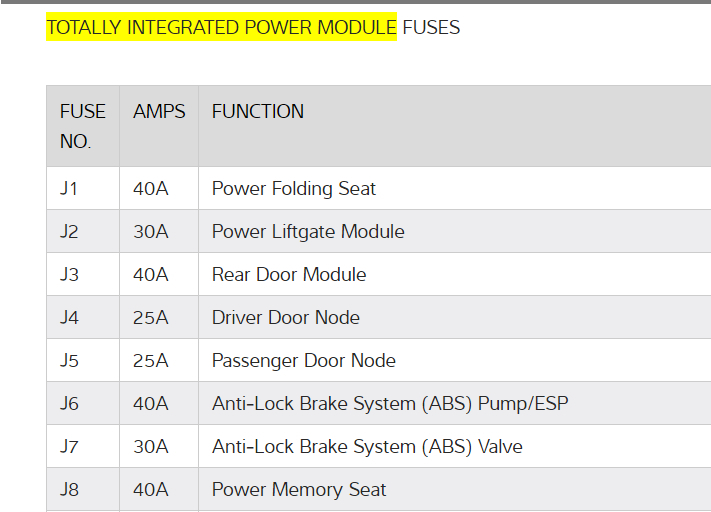Click the Power Memory Seat entry
This screenshot has height=512, width=711.
tap(299, 489)
